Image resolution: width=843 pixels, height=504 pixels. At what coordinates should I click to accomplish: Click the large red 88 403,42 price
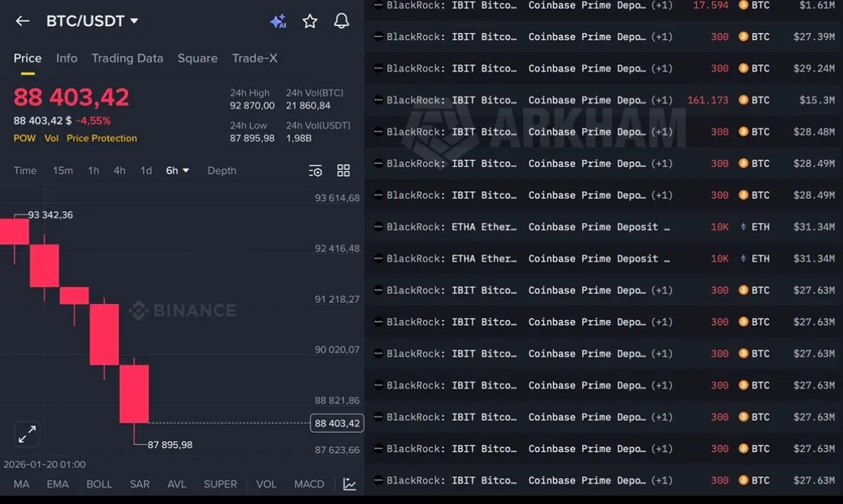[72, 97]
